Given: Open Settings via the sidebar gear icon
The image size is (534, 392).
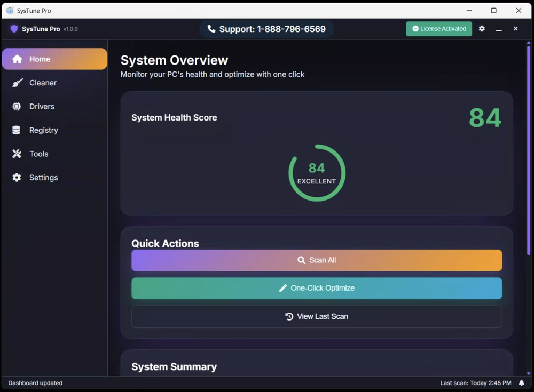Looking at the screenshot, I should point(17,177).
